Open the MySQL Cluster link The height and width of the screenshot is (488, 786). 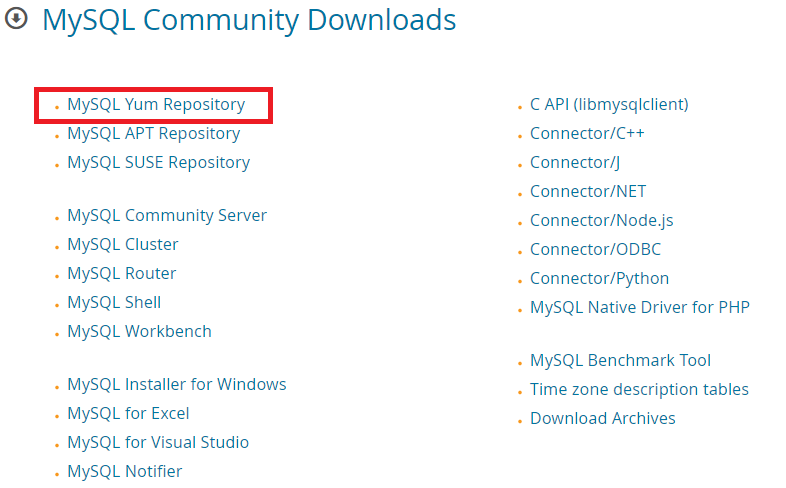pyautogui.click(x=123, y=245)
